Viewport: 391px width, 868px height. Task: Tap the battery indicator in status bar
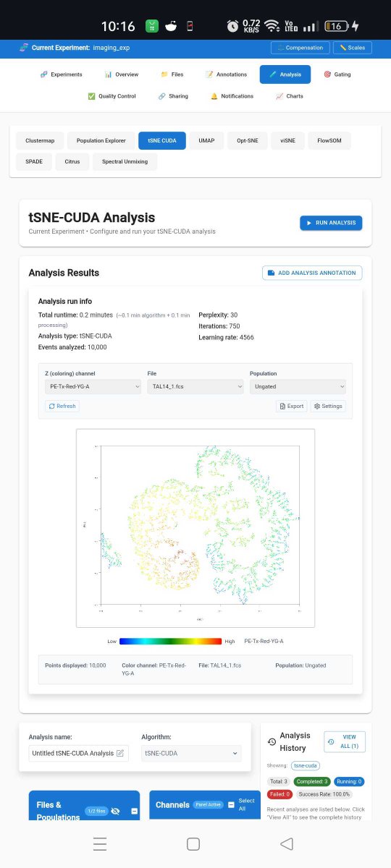pyautogui.click(x=335, y=26)
